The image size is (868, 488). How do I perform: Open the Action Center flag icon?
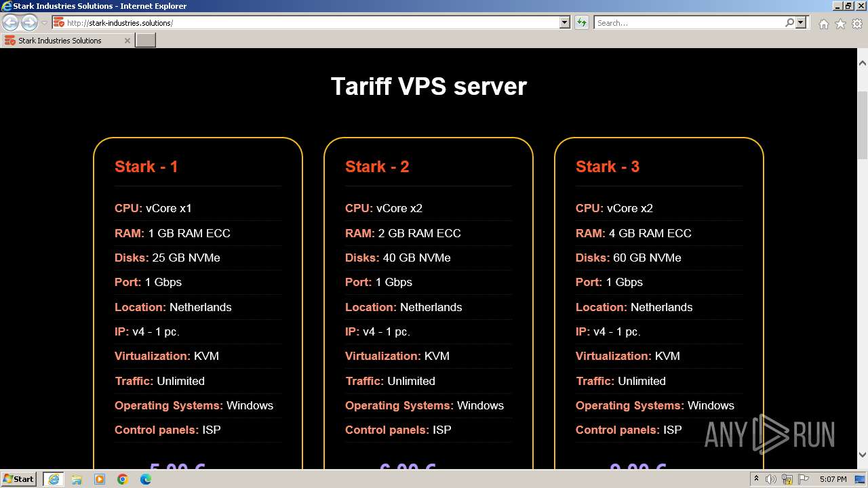pos(804,479)
